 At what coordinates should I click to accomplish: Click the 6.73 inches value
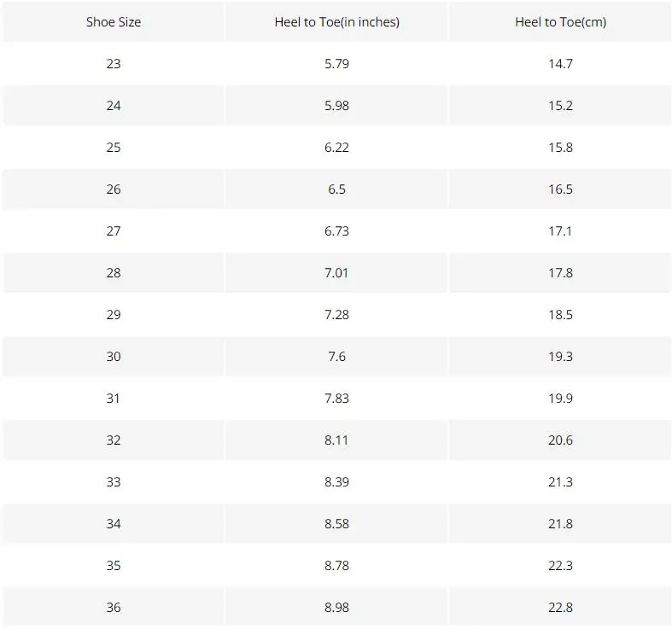pos(336,231)
